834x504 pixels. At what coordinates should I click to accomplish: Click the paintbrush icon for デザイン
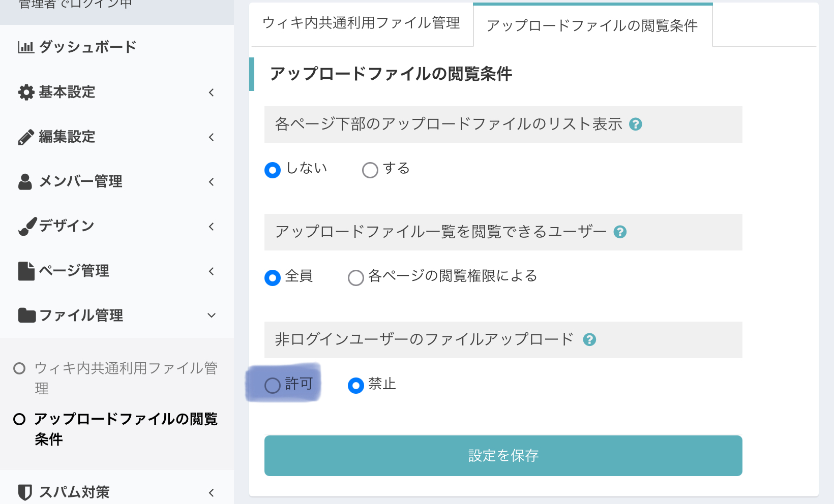(x=27, y=226)
